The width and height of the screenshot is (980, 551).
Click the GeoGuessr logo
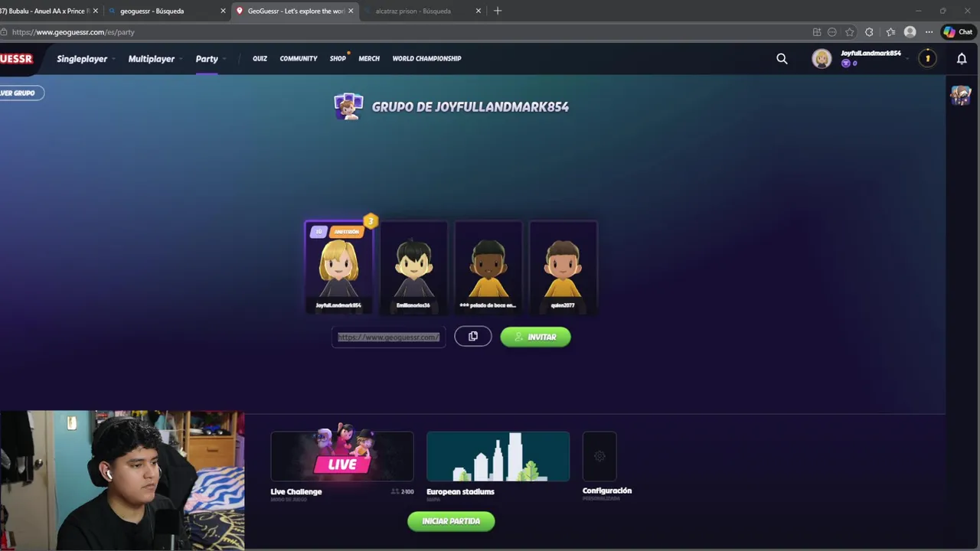[x=16, y=59]
